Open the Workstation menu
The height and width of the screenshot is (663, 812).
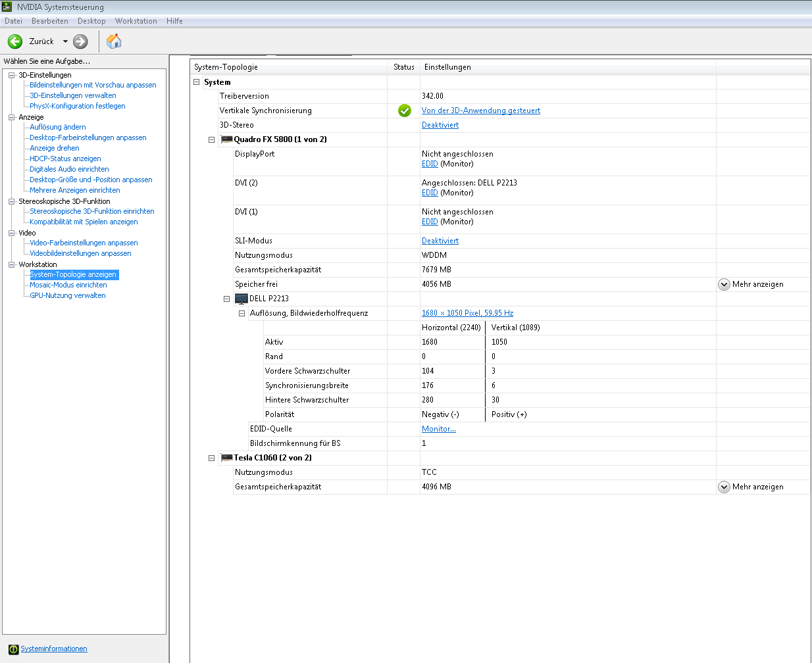tap(136, 21)
